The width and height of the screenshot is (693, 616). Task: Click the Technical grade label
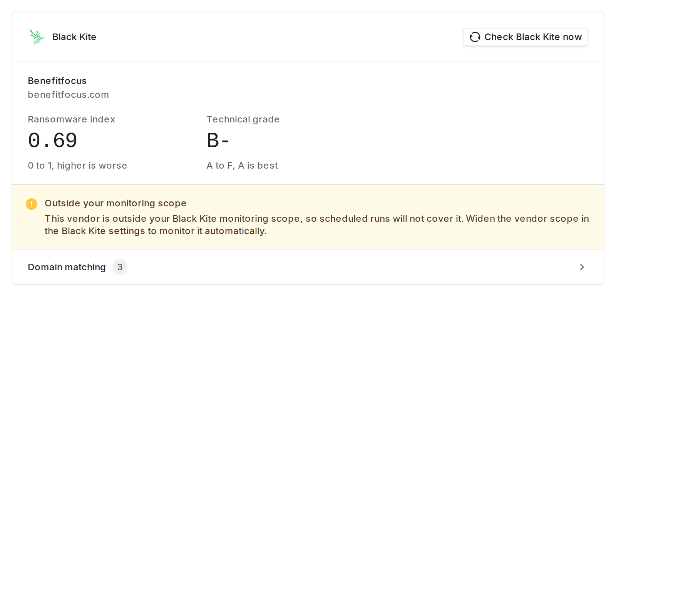pos(243,119)
